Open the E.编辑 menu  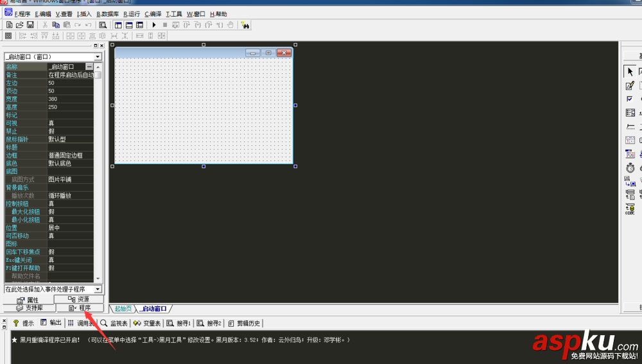point(43,14)
